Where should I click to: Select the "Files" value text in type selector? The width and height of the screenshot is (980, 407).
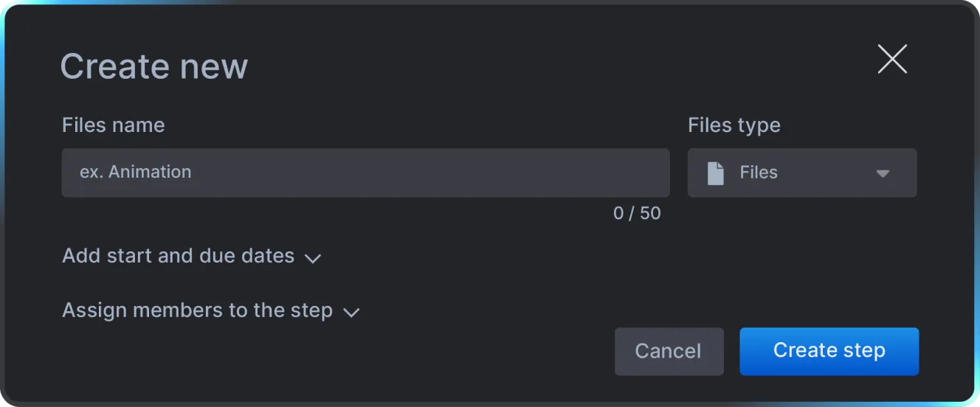pyautogui.click(x=759, y=173)
